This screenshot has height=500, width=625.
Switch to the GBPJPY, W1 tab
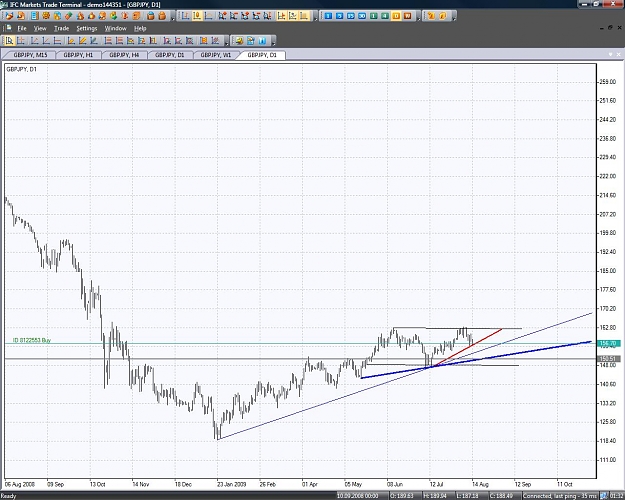[x=215, y=55]
